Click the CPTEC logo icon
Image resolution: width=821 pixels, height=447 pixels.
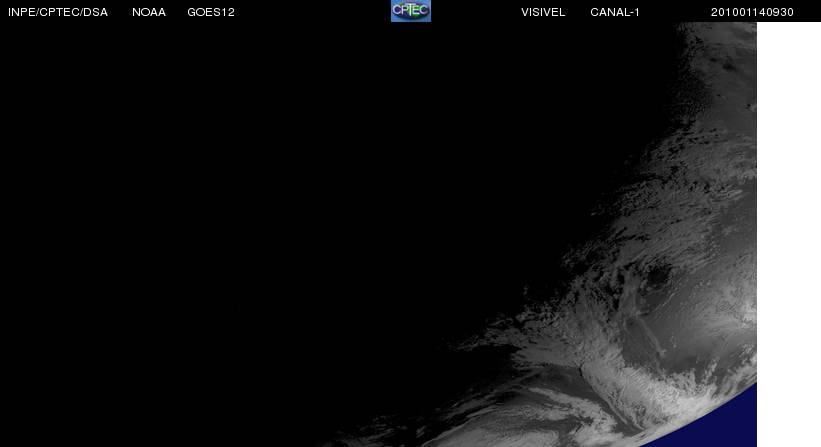point(410,10)
